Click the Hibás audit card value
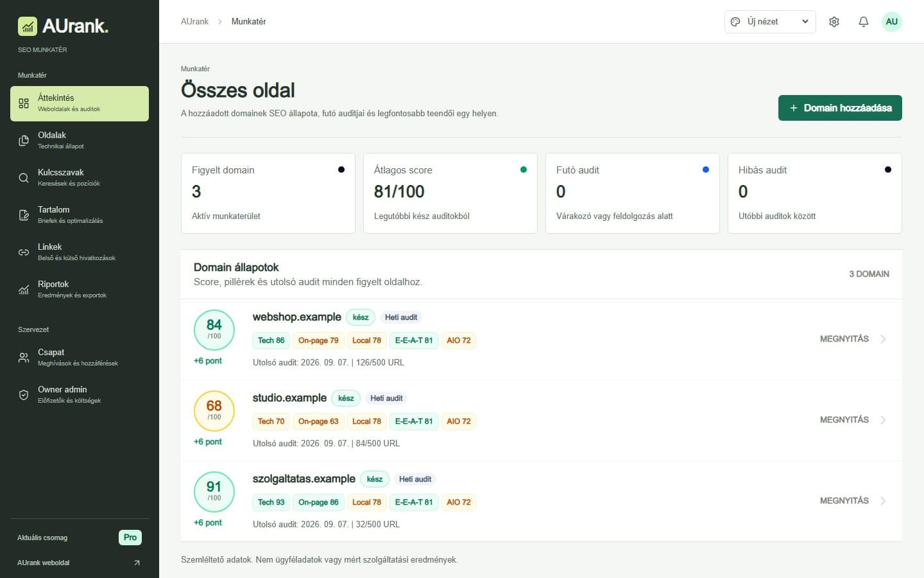This screenshot has width=924, height=578. click(x=743, y=191)
